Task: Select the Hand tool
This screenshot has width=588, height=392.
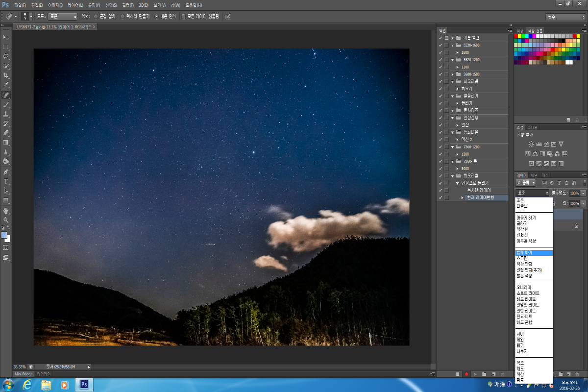Action: point(6,211)
